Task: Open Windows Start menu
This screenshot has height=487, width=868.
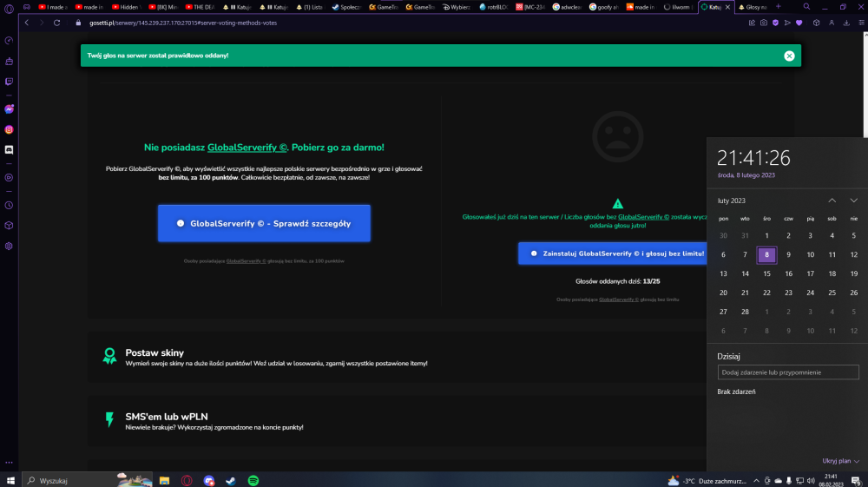Action: click(x=10, y=480)
